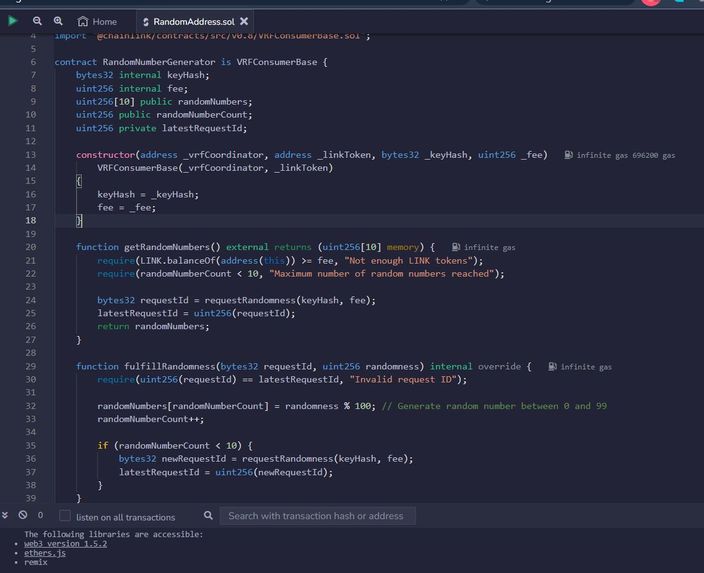Click the fulfillRandomness infinite gas icon

click(552, 367)
